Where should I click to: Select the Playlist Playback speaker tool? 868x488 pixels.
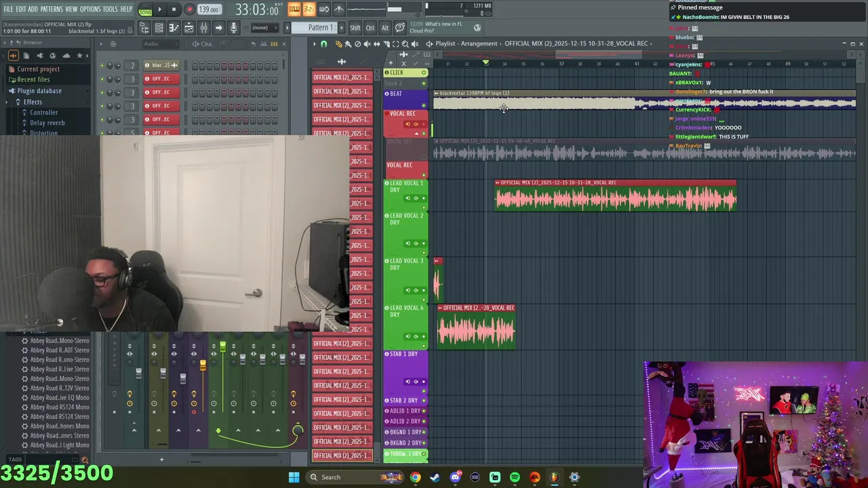[x=415, y=44]
